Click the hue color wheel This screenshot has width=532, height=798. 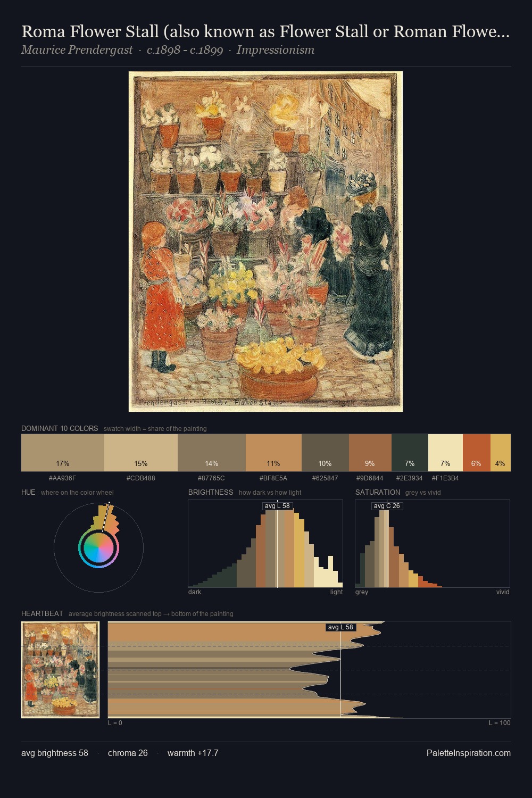pos(98,548)
